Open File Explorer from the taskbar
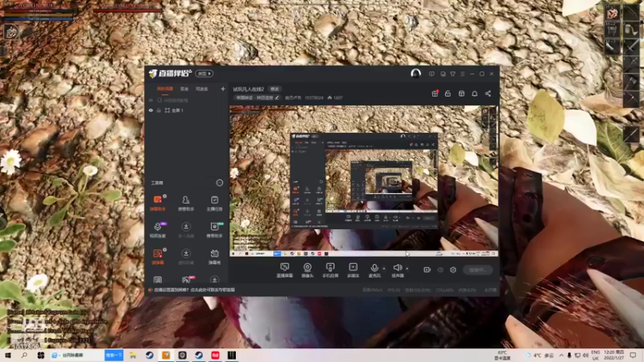 (133, 355)
